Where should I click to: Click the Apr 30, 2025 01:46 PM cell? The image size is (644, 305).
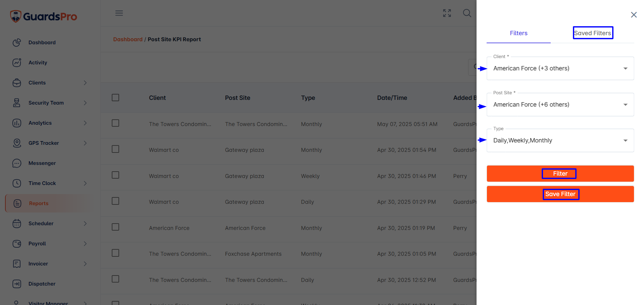tap(406, 176)
